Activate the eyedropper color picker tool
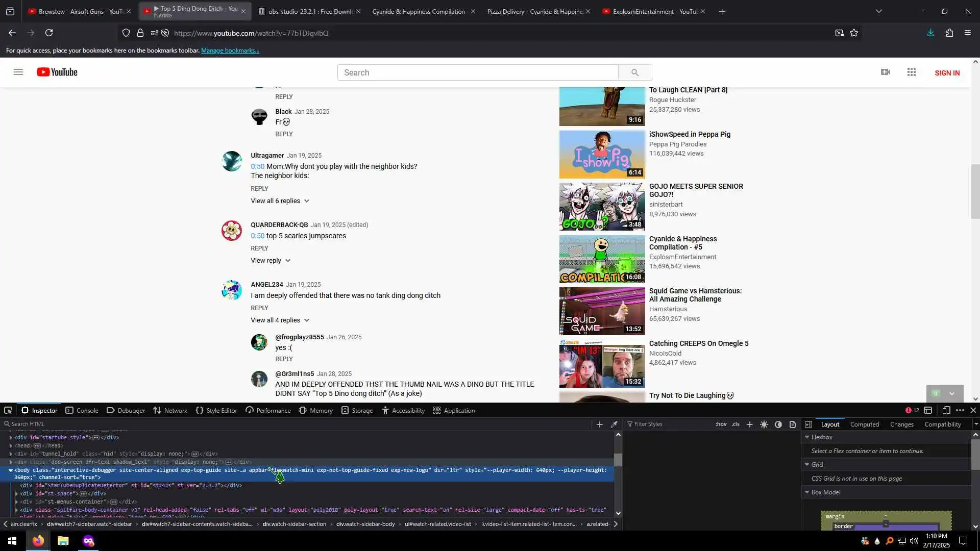Viewport: 980px width, 551px height. click(x=614, y=424)
